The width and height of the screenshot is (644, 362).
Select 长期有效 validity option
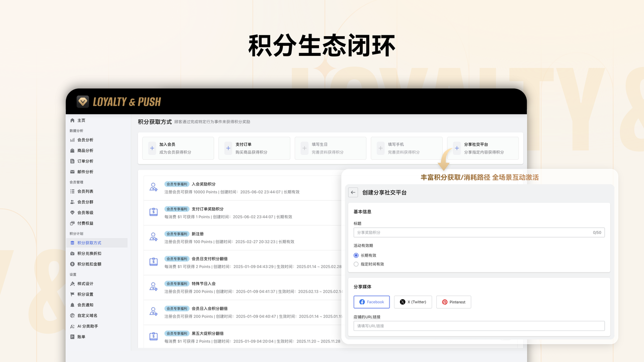pos(356,254)
